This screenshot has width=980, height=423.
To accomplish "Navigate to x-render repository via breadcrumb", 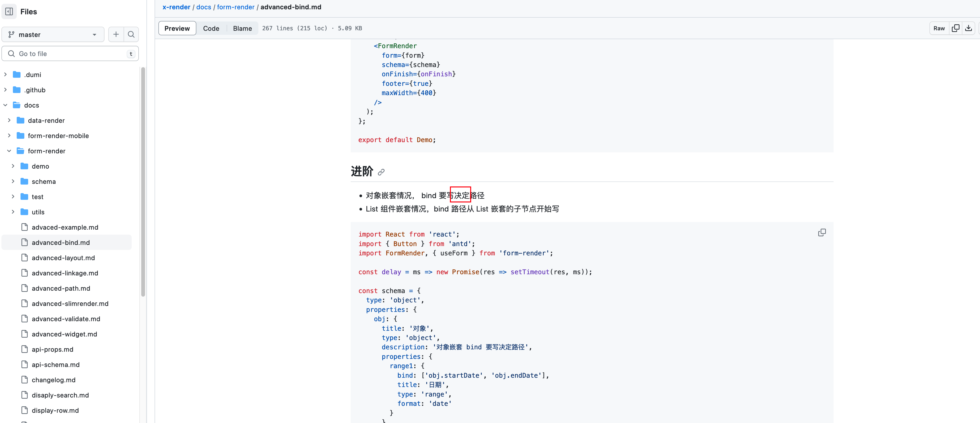I will pos(176,7).
